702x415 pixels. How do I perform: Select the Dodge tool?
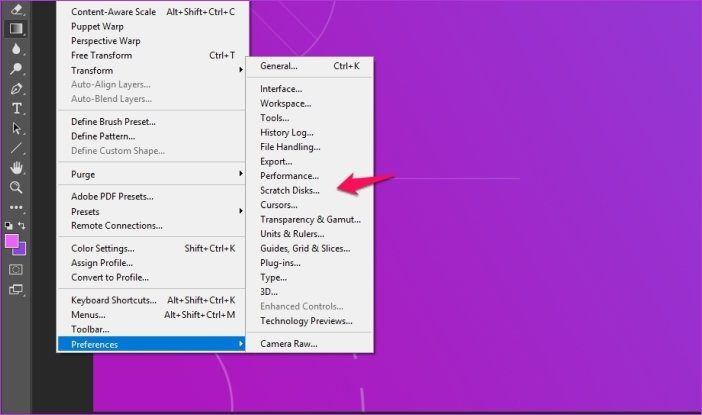tap(16, 68)
